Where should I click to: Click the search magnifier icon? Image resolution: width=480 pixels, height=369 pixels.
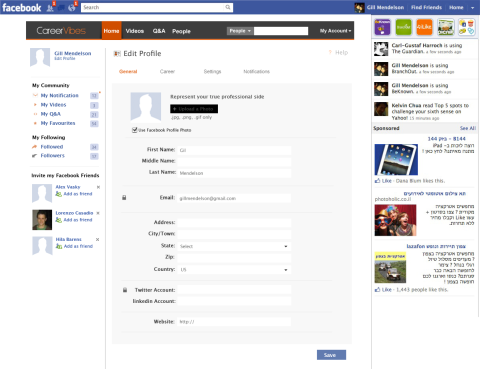point(228,7)
